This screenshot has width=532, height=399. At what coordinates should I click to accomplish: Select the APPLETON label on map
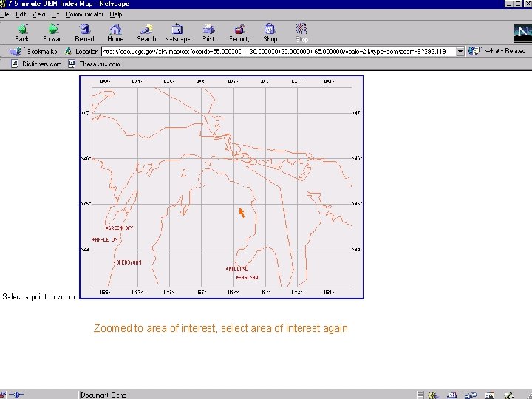click(x=105, y=239)
